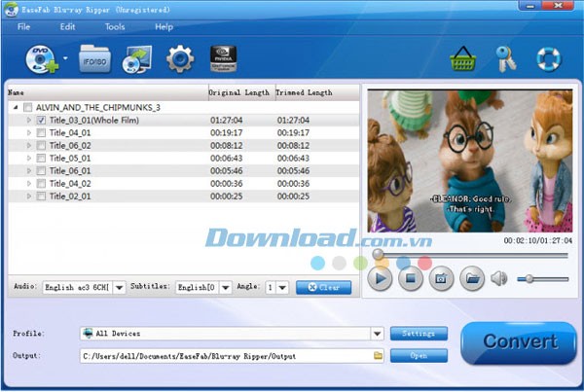Open help with the lifebuoy icon
This screenshot has width=584, height=392.
[x=548, y=60]
